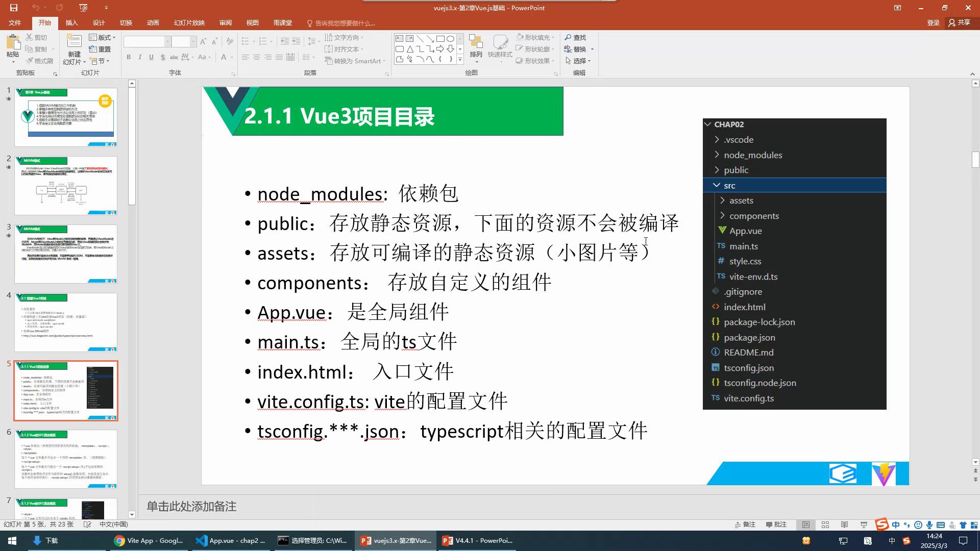Expand the shapes gallery More arrow
980x551 pixels.
(x=460, y=60)
